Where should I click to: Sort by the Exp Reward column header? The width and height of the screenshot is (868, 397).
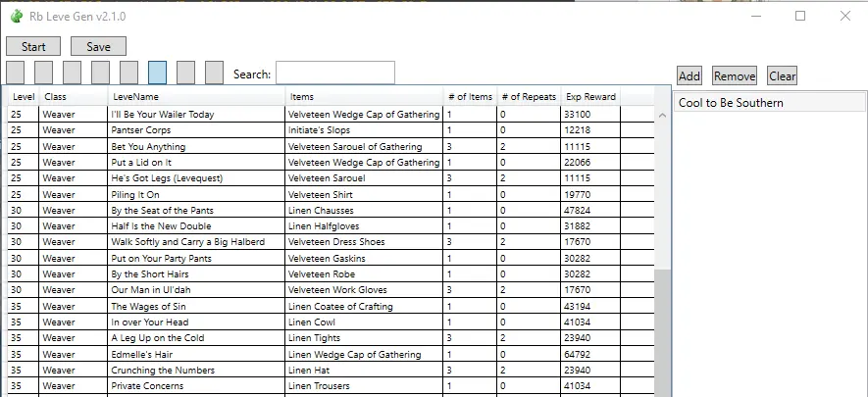point(590,97)
